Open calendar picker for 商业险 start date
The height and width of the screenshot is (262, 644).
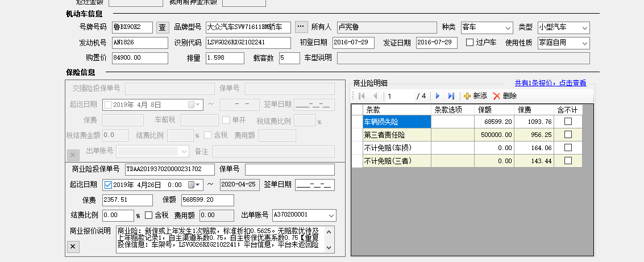point(195,185)
